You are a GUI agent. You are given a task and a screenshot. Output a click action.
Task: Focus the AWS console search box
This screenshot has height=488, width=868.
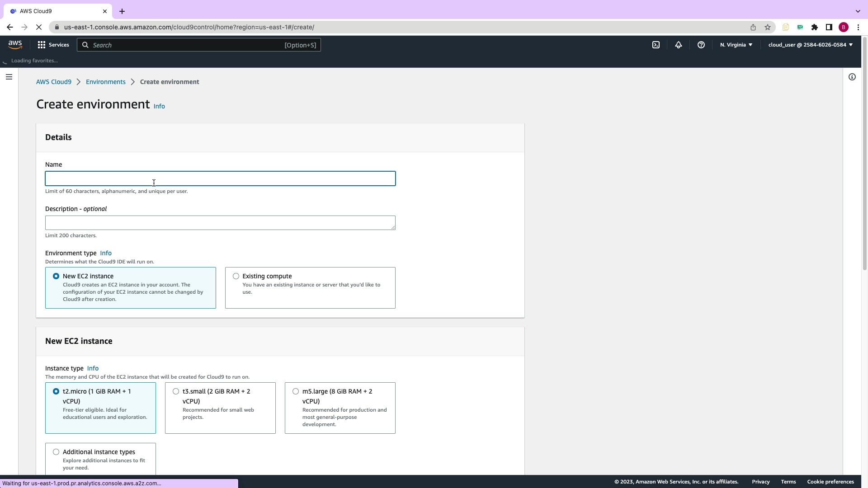tap(199, 45)
